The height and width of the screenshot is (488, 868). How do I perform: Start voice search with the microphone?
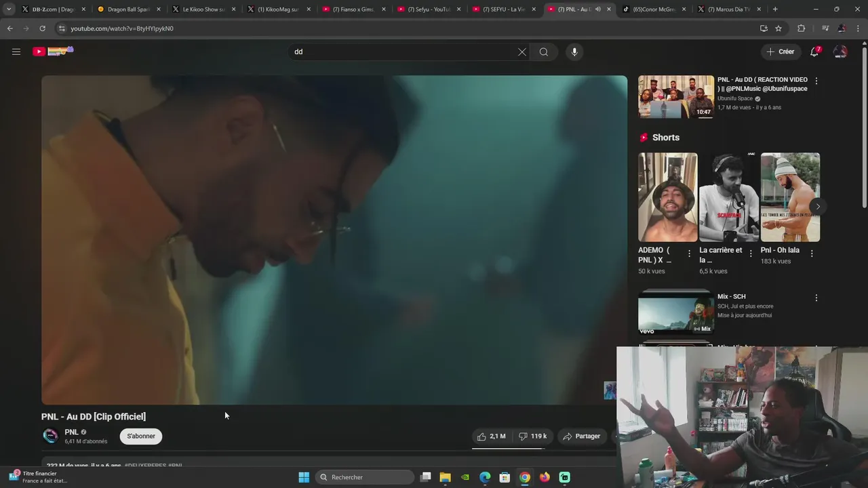(574, 52)
